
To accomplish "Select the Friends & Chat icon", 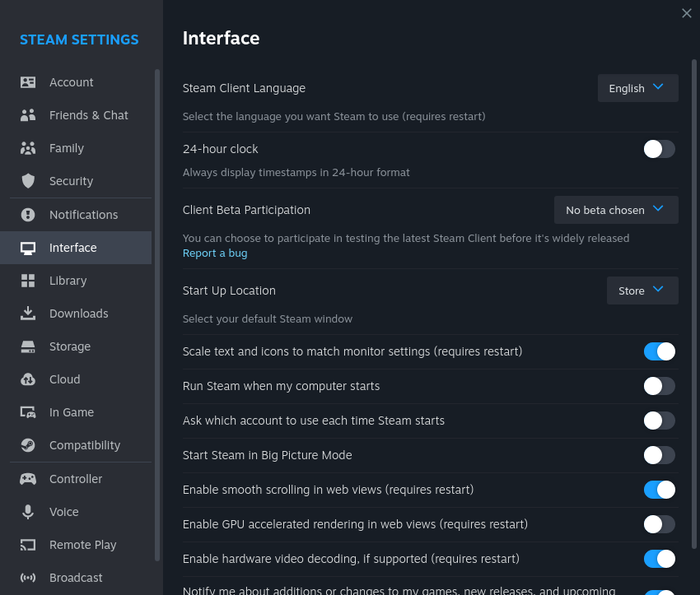I will point(27,114).
